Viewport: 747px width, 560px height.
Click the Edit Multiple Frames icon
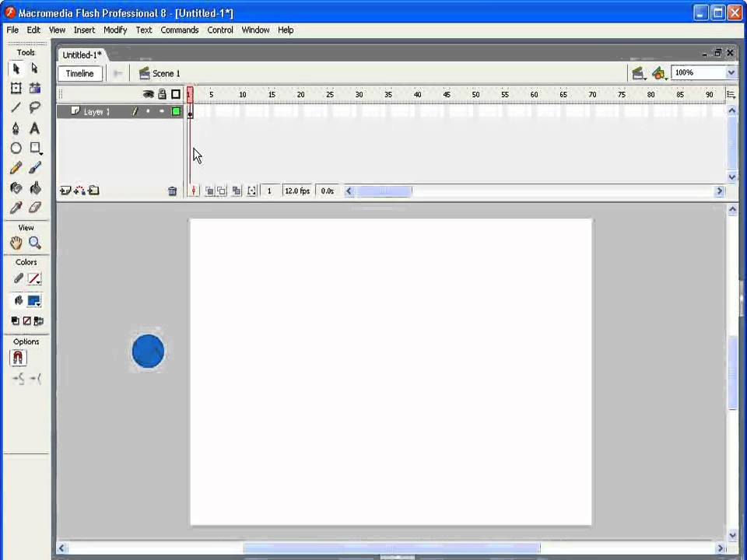pyautogui.click(x=237, y=191)
